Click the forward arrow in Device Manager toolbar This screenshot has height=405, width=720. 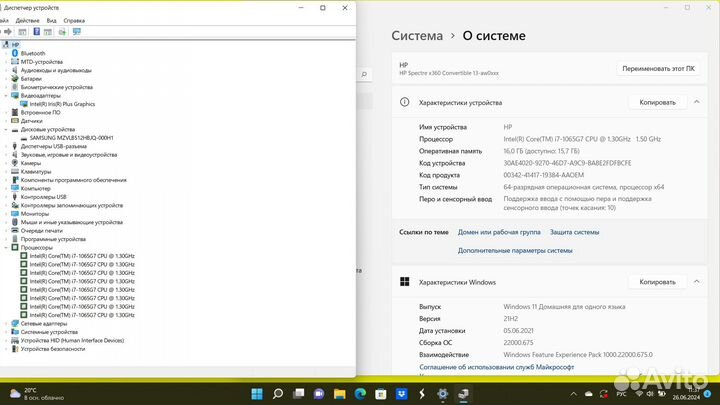(8, 32)
